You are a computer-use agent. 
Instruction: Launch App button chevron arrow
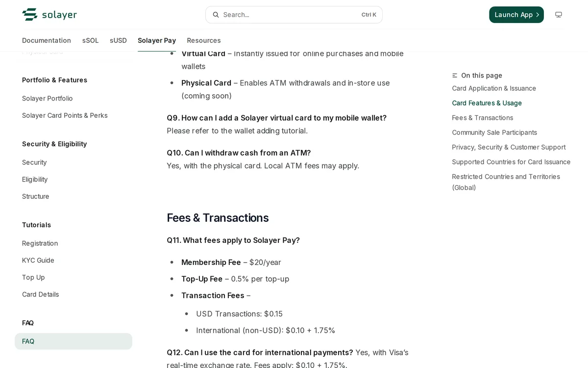click(538, 15)
